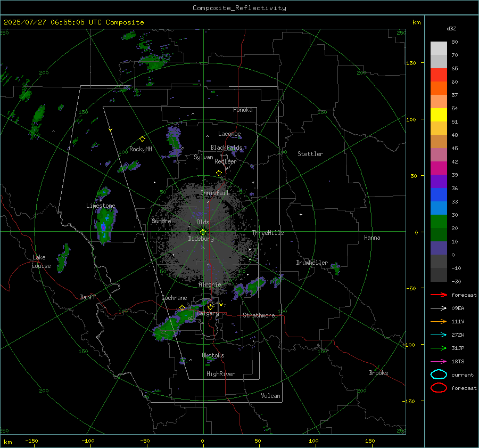Click the Calgary city label

208,313
